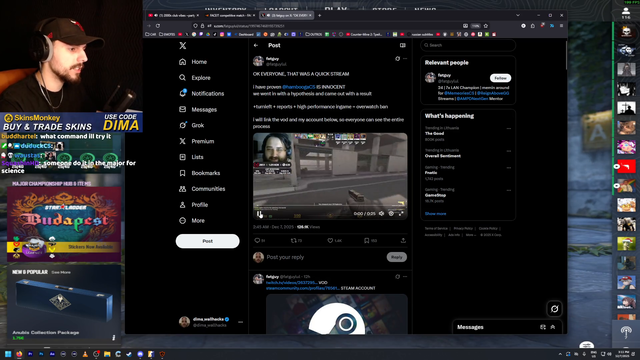Screen dimensions: 640x360
Task: Open the @hamboogaCS mention link
Action: [298, 87]
